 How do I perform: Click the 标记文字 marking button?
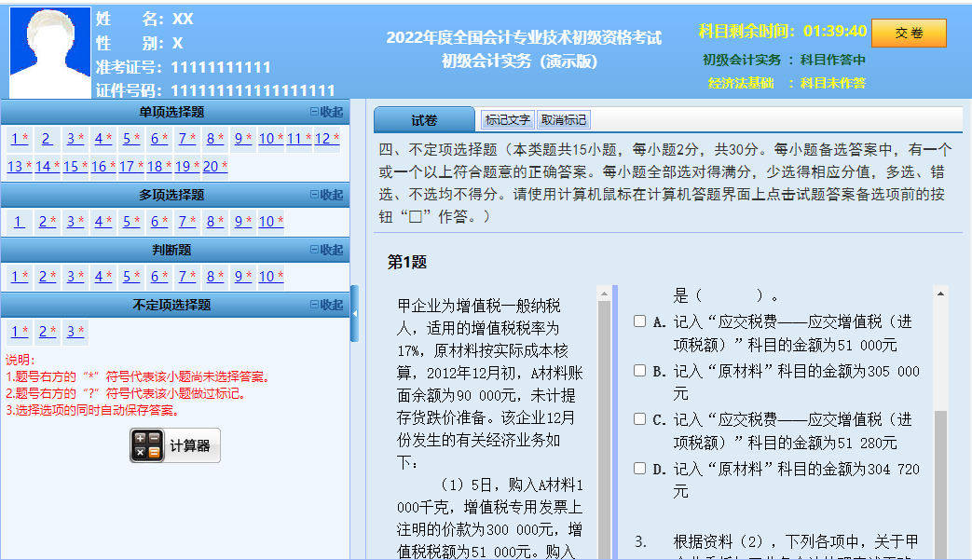pos(506,119)
